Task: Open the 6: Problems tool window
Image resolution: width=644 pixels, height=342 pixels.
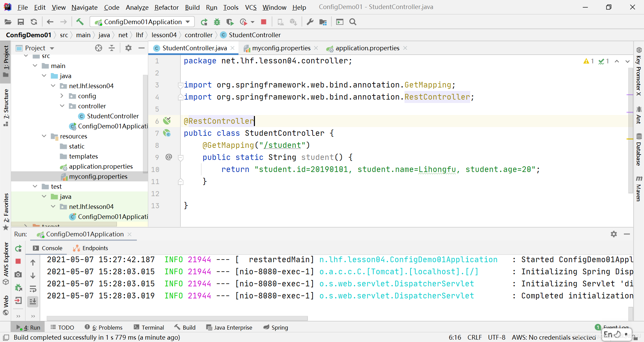Action: coord(104,327)
